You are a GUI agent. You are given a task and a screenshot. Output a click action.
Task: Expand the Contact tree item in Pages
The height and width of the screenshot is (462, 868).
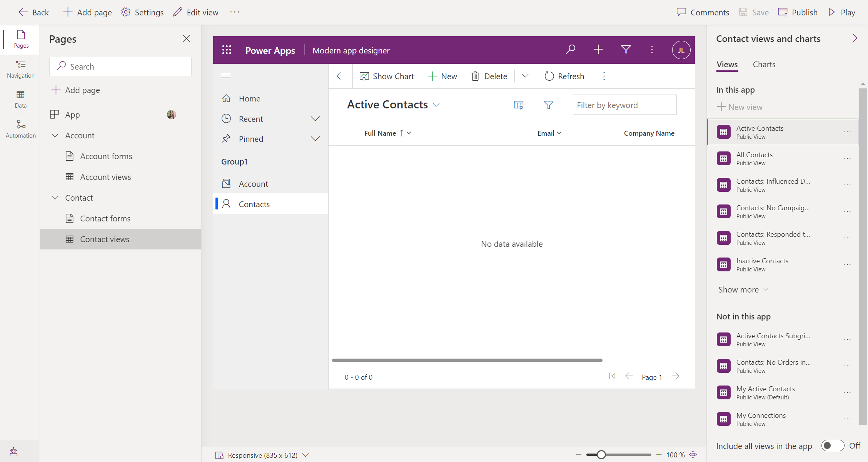[55, 197]
